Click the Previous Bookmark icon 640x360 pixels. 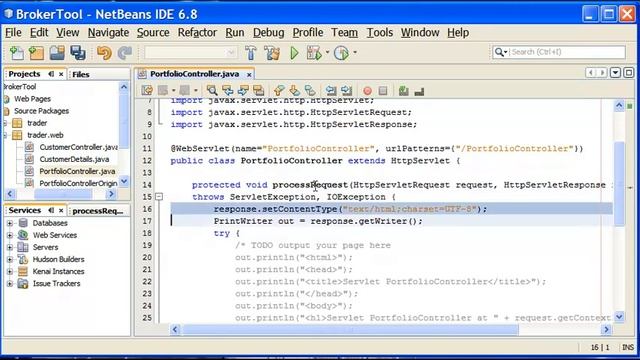pos(279,90)
